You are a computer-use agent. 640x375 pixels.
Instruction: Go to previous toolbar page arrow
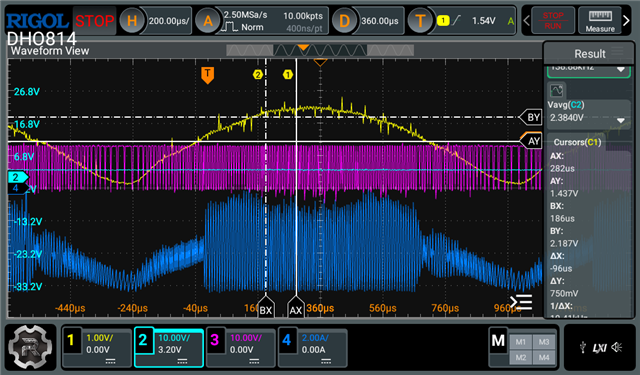[527, 20]
